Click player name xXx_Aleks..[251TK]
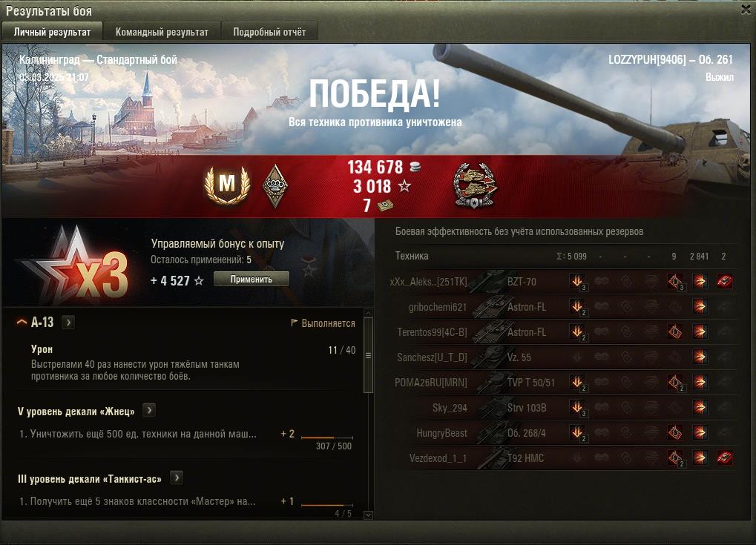 [429, 282]
